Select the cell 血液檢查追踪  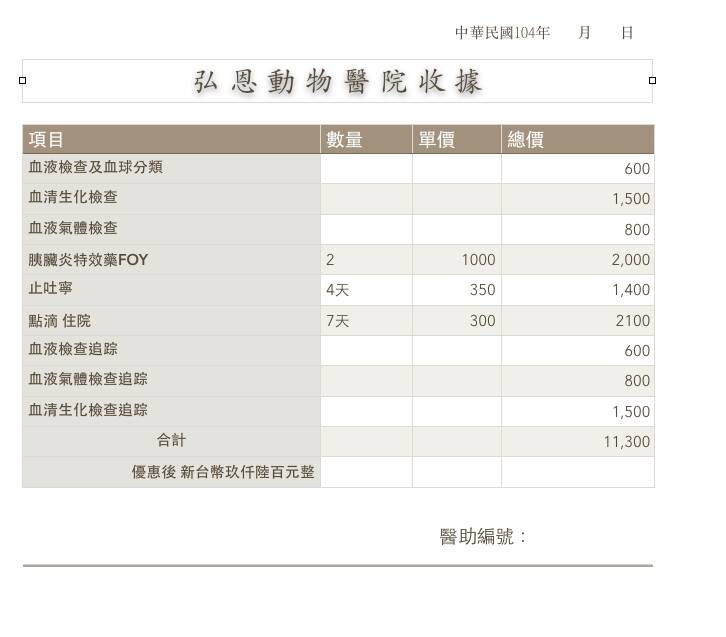click(x=171, y=350)
